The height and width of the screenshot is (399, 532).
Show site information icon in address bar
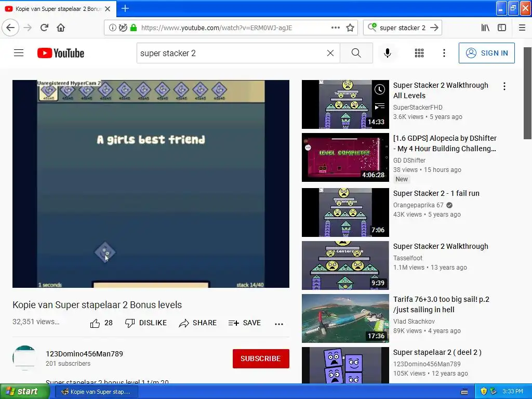tap(112, 28)
